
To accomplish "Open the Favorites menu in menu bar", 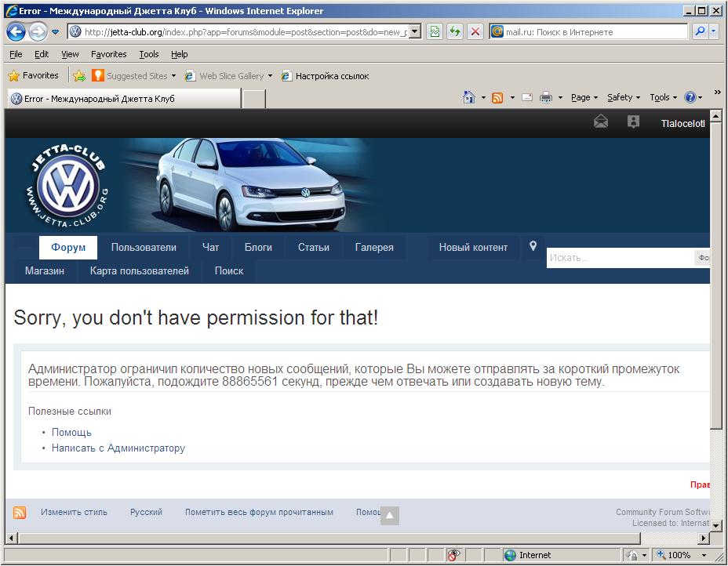I will [x=108, y=54].
